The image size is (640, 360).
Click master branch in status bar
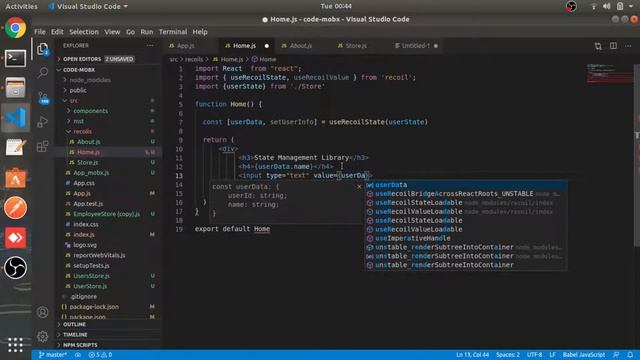53,355
